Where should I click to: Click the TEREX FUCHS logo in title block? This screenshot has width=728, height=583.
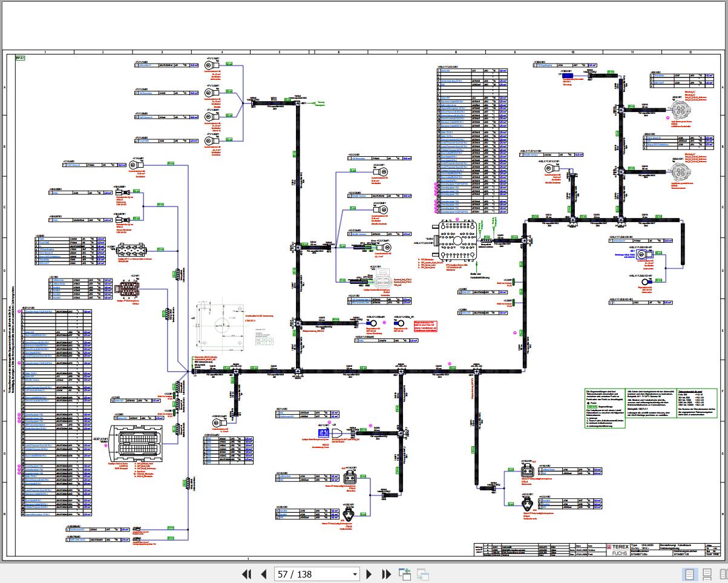click(x=620, y=549)
